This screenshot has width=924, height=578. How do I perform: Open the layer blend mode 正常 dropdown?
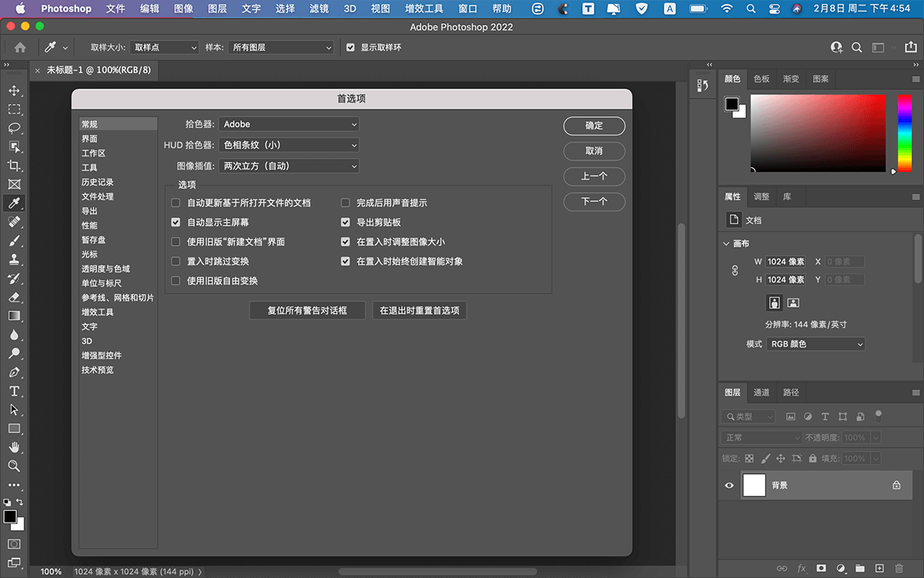[762, 437]
